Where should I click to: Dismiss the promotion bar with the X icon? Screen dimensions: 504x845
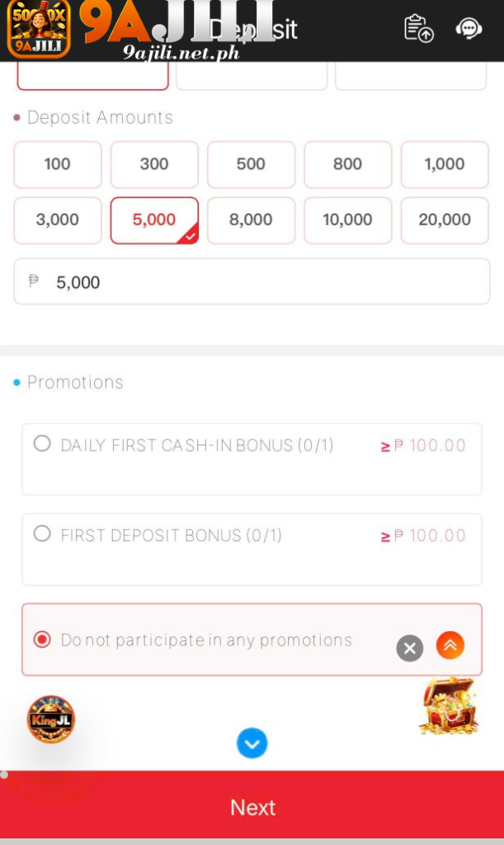click(409, 649)
